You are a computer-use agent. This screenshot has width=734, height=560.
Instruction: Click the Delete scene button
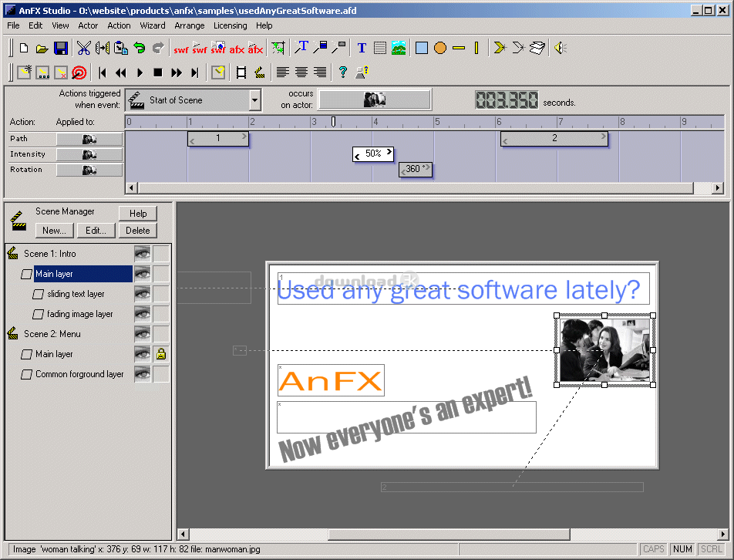137,231
